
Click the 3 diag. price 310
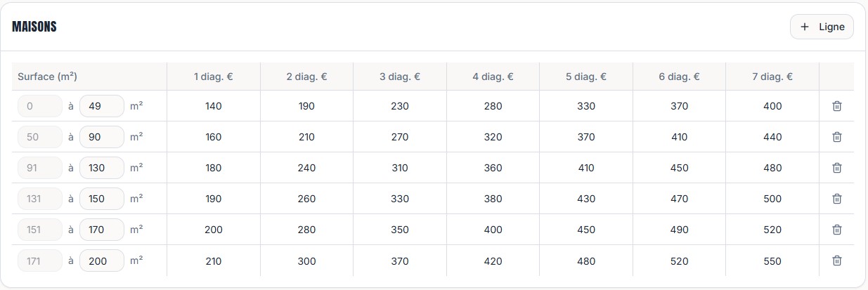399,168
